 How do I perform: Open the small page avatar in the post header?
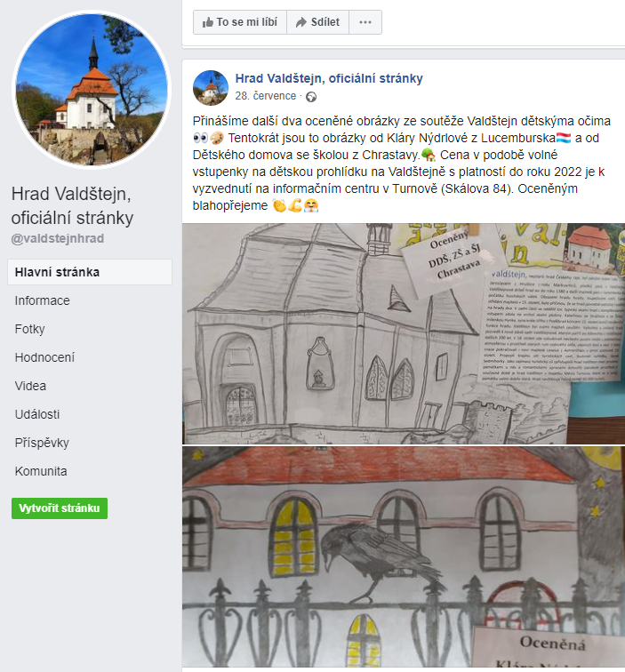211,88
